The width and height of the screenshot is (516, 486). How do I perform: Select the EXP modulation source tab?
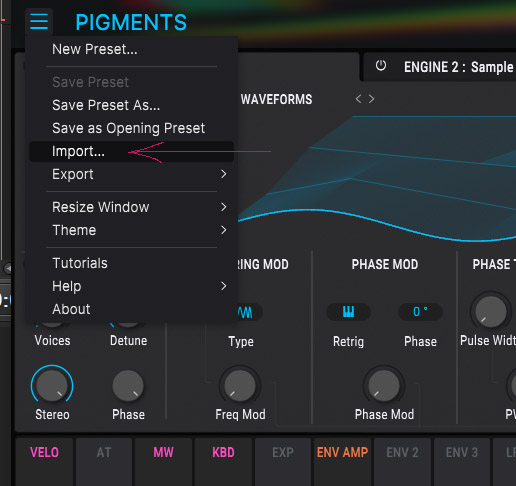click(x=283, y=462)
